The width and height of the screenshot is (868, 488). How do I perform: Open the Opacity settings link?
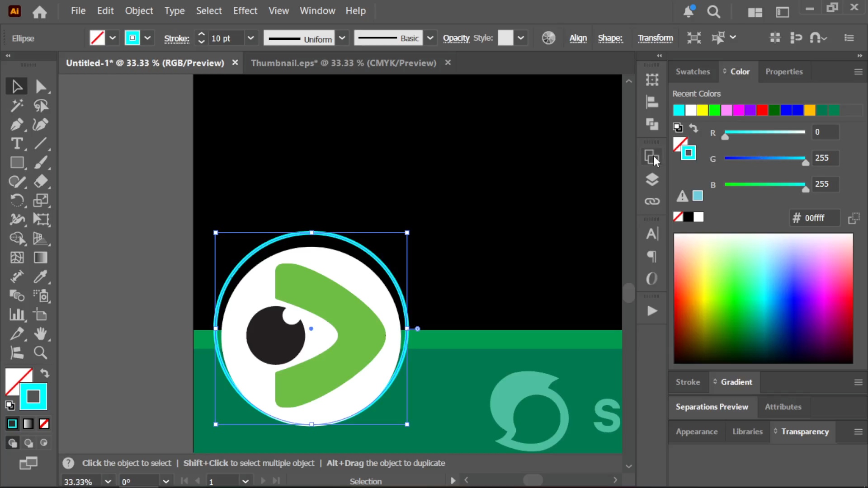456,38
